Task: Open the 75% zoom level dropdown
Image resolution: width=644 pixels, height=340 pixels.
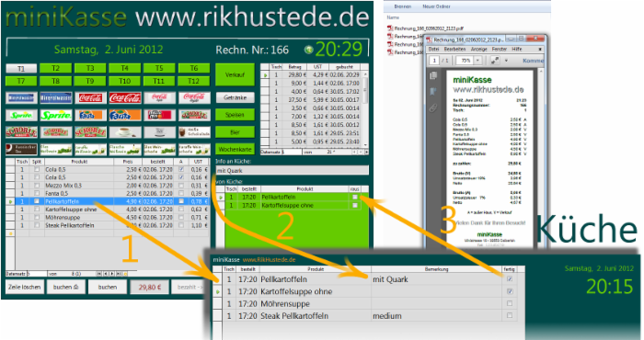Action: click(477, 61)
